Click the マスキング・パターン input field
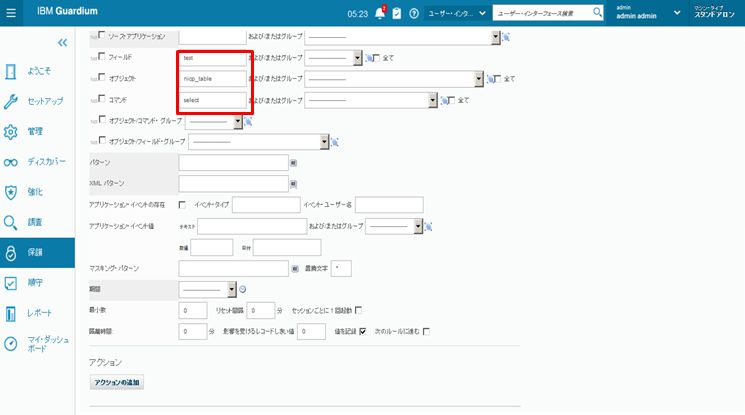Screen dimensions: 745x415 pyautogui.click(x=233, y=268)
